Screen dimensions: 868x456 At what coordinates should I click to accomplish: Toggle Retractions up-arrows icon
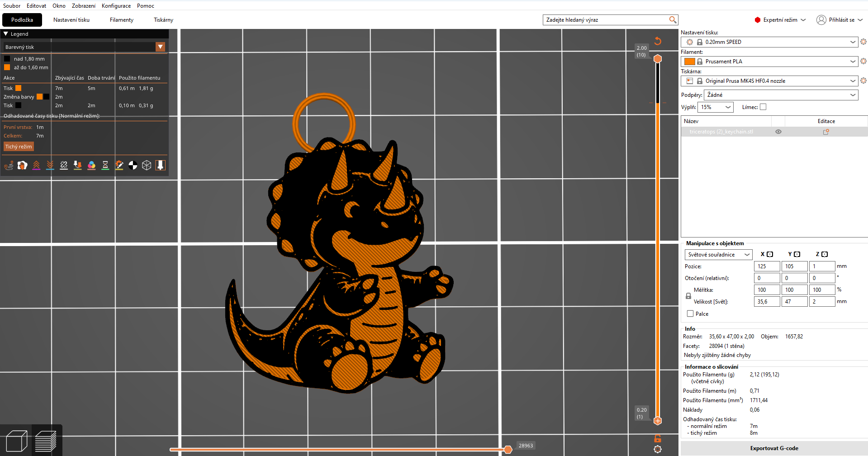[x=36, y=166]
